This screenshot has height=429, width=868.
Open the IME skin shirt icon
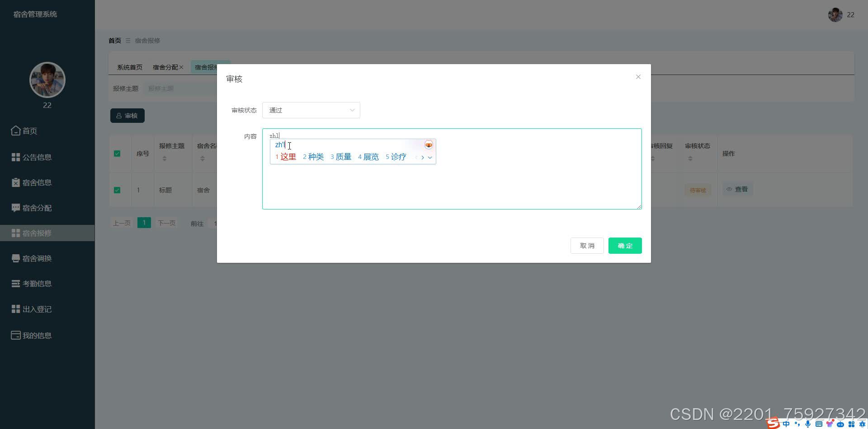tap(830, 424)
